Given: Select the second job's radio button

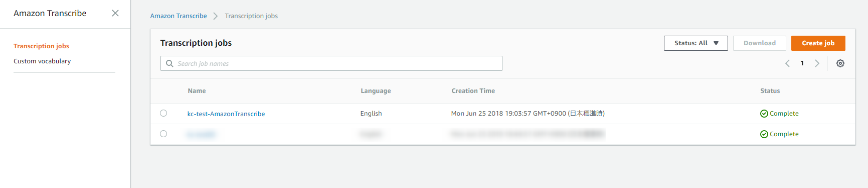Looking at the screenshot, I should [x=163, y=134].
